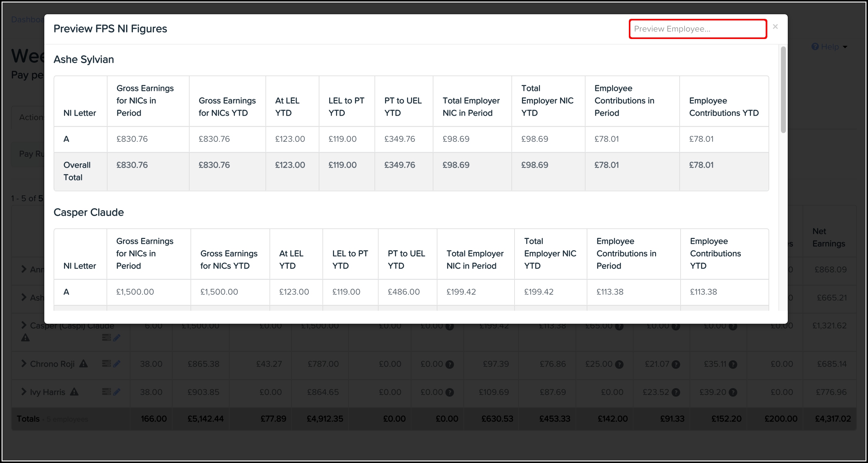This screenshot has width=868, height=463.
Task: Click the Ivy Harris employee name
Action: point(47,392)
